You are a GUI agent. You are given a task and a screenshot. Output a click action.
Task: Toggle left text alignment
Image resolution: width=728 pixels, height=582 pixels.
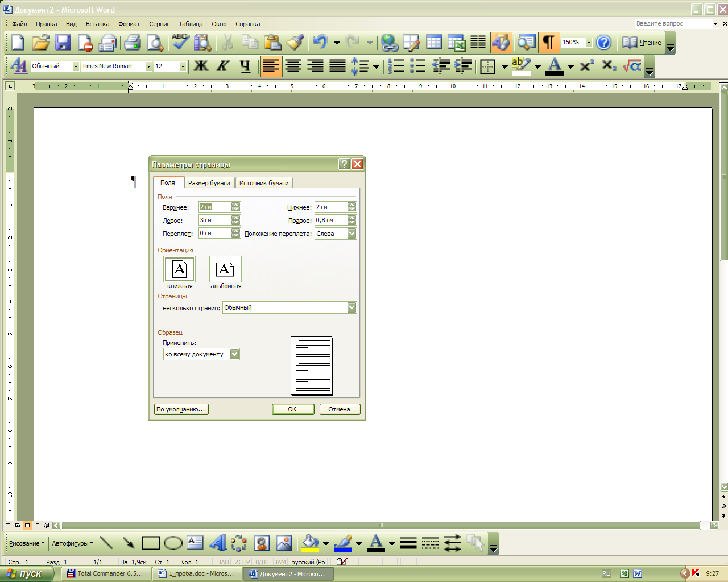coord(271,66)
